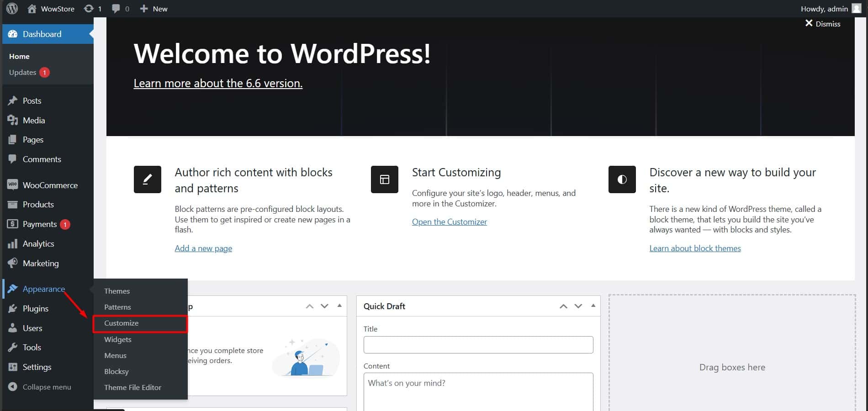Move the setup widget up arrow

click(x=310, y=306)
